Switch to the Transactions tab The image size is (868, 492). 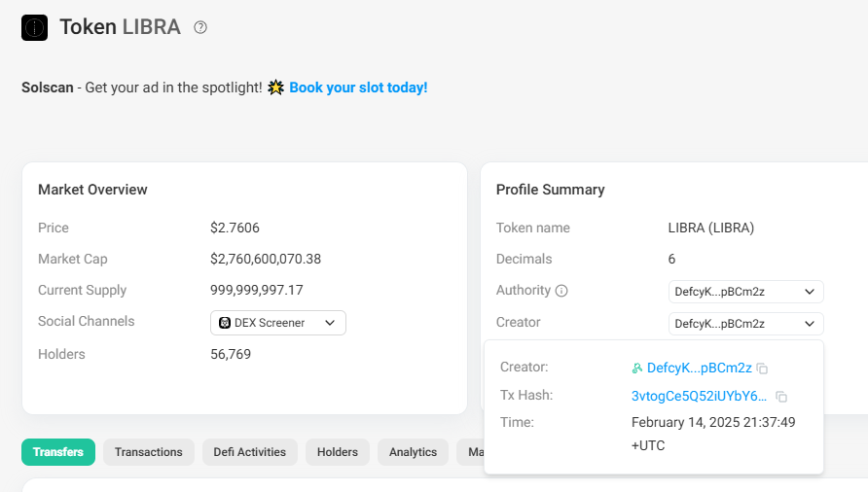[x=148, y=452]
